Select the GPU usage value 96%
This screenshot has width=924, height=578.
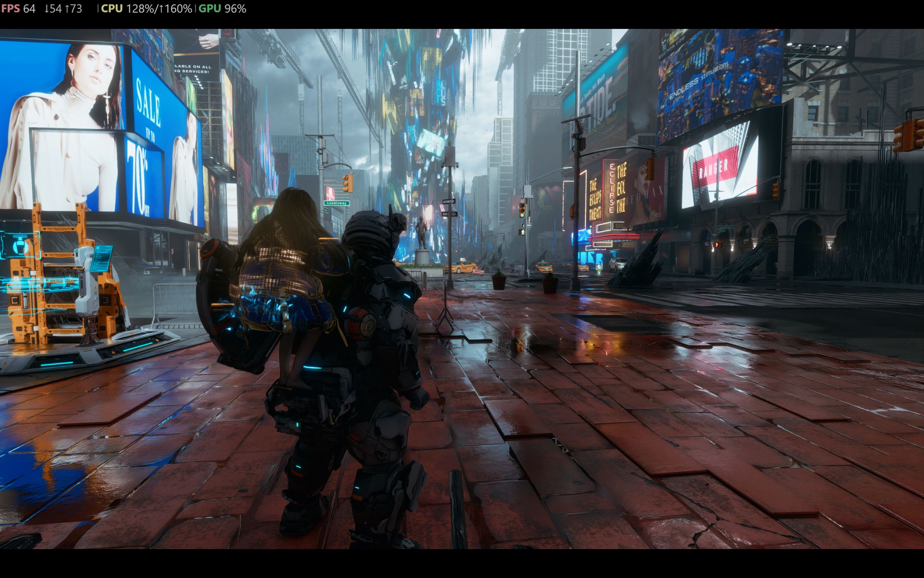[235, 9]
